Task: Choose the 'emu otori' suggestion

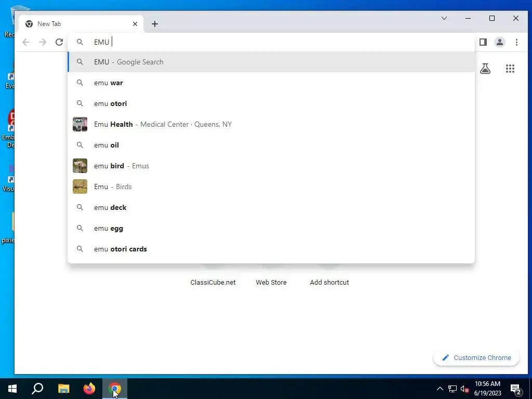Action: (x=271, y=103)
